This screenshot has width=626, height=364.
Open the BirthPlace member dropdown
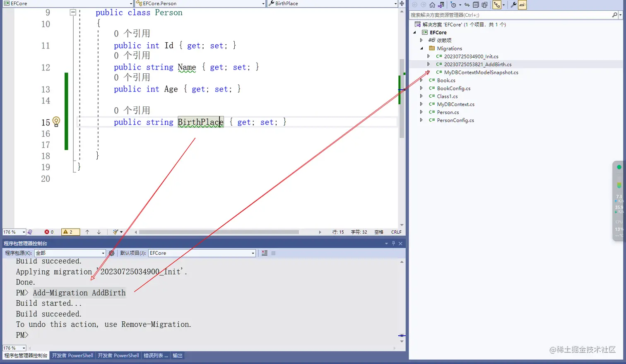(395, 3)
